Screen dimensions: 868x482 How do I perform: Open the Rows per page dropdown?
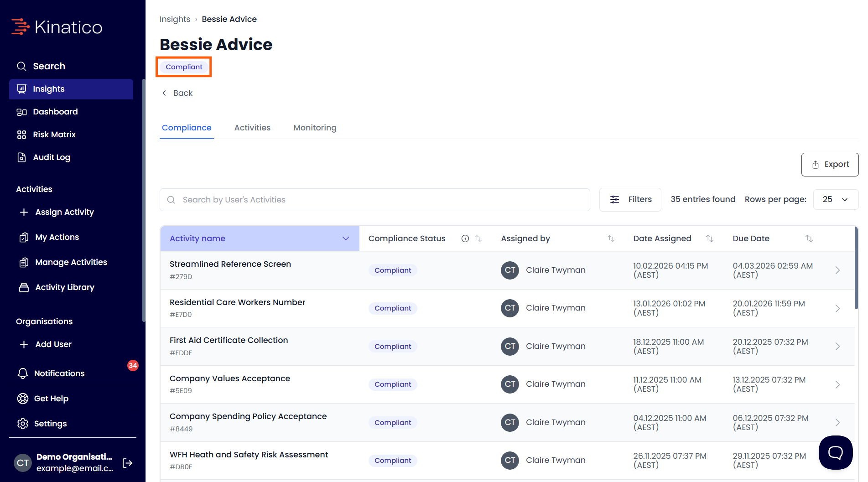[x=835, y=200]
